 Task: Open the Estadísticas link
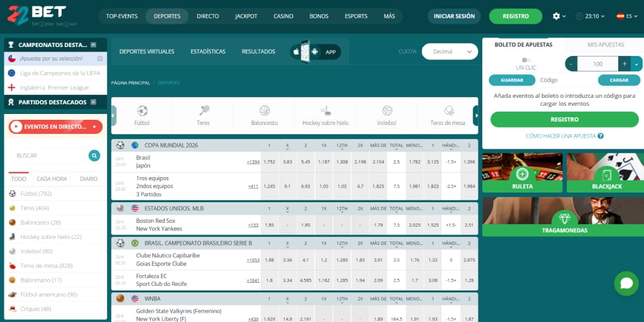[208, 52]
